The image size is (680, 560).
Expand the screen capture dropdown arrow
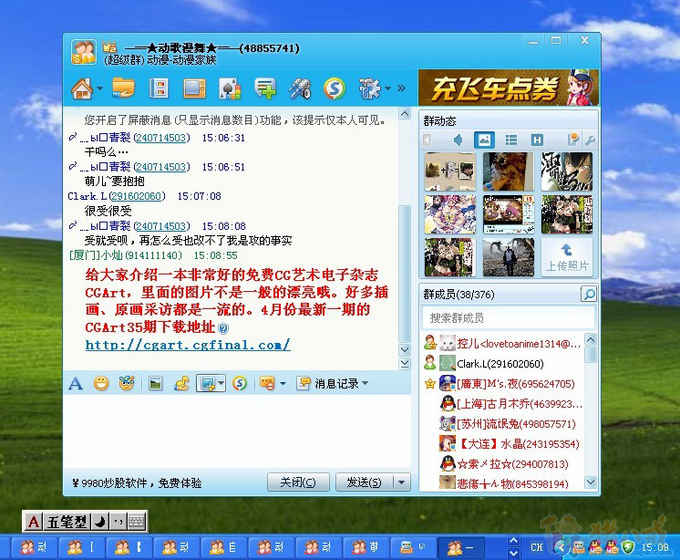tap(221, 383)
